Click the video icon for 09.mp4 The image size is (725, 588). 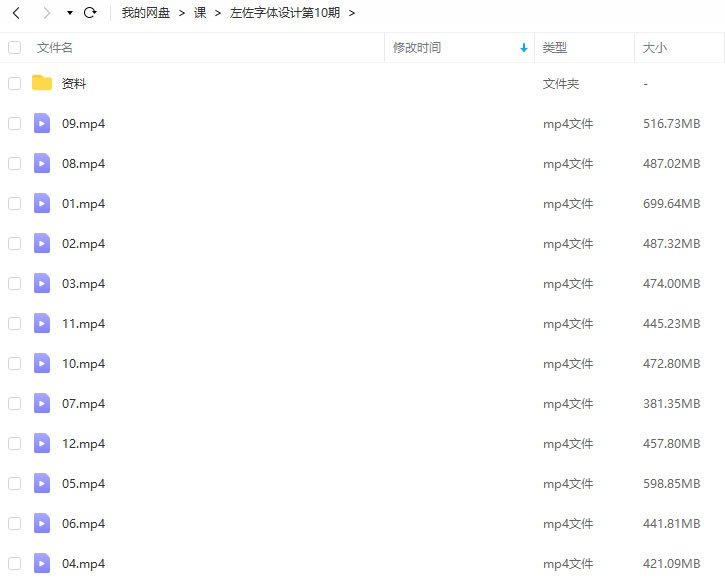tap(41, 123)
